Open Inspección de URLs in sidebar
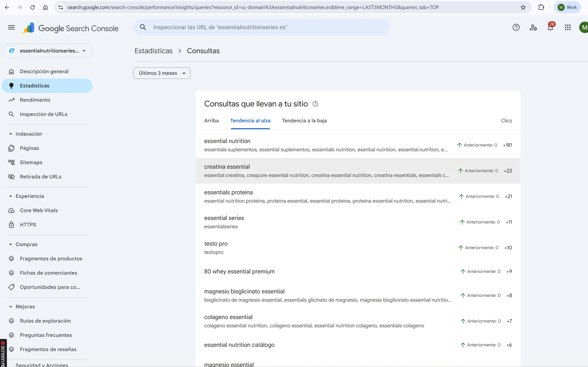The image size is (588, 367). (47, 114)
